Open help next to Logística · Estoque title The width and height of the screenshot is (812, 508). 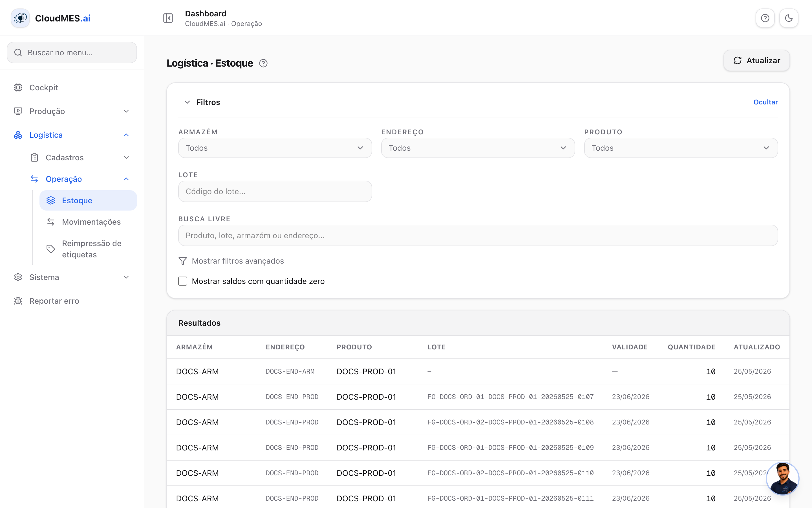coord(263,63)
